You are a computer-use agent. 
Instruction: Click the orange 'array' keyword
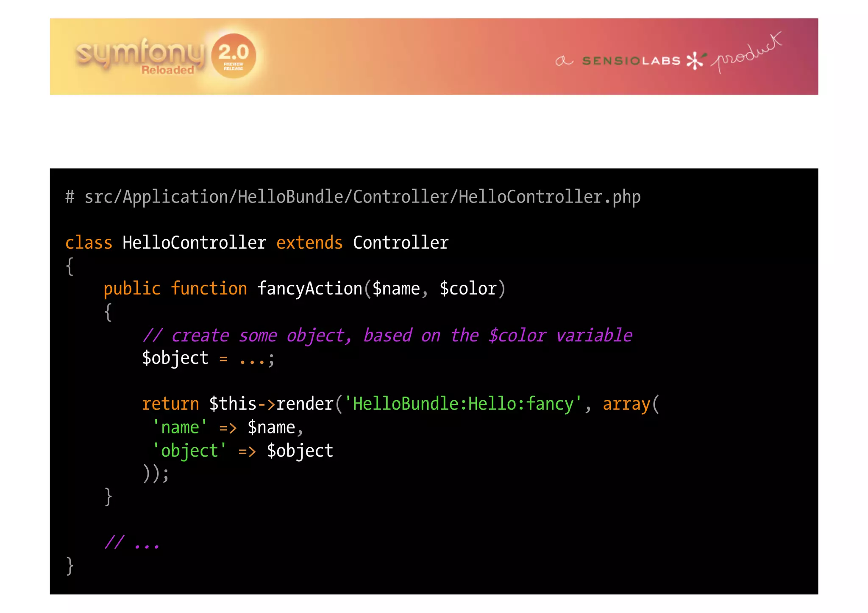click(x=626, y=404)
